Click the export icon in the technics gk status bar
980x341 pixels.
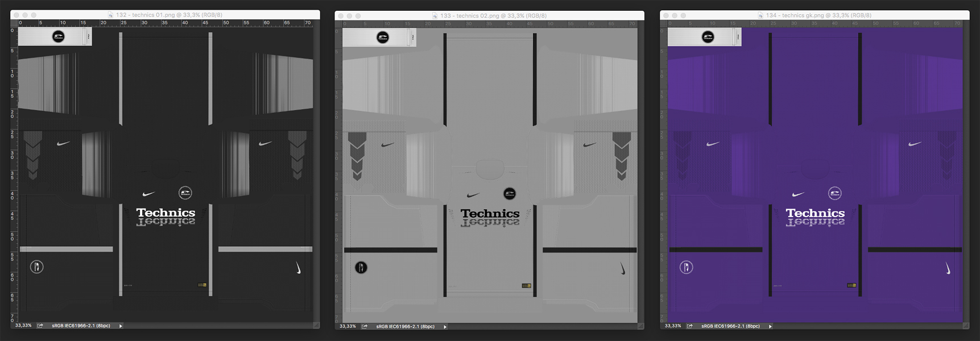(x=690, y=326)
